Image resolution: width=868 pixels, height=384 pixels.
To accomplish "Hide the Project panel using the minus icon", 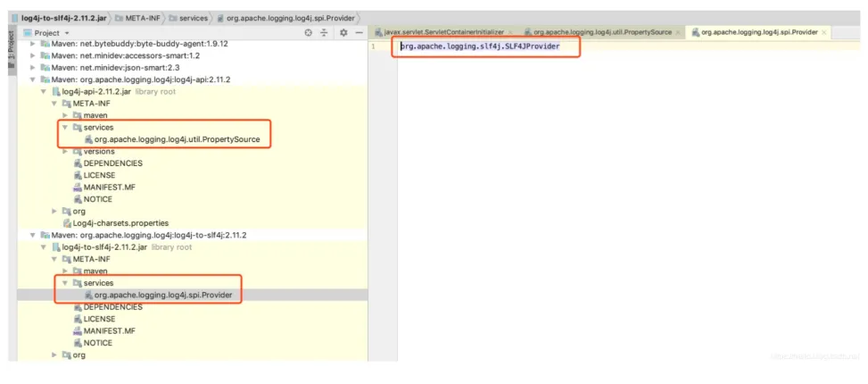I will click(x=359, y=33).
